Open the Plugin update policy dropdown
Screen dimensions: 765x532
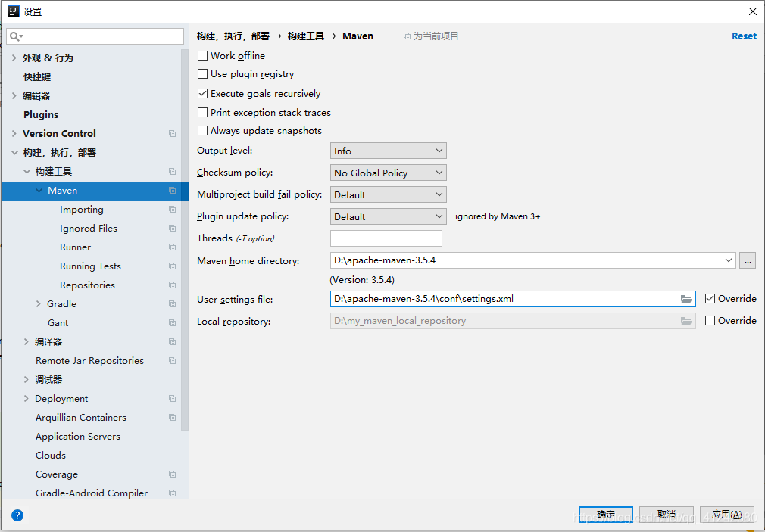click(389, 216)
